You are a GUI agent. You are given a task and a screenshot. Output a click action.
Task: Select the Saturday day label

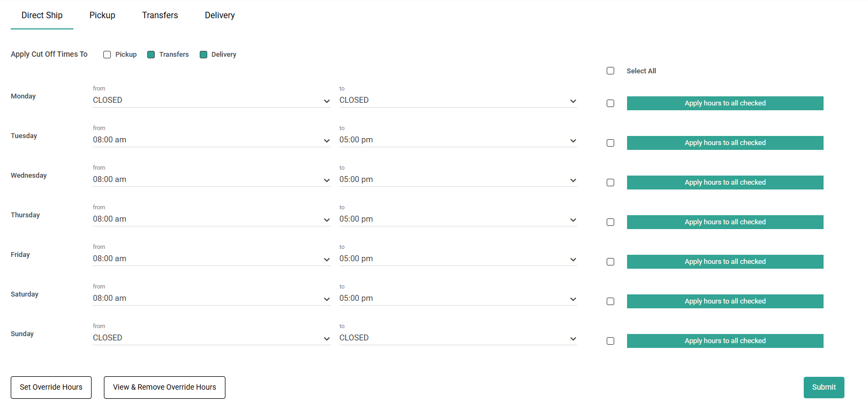click(25, 294)
